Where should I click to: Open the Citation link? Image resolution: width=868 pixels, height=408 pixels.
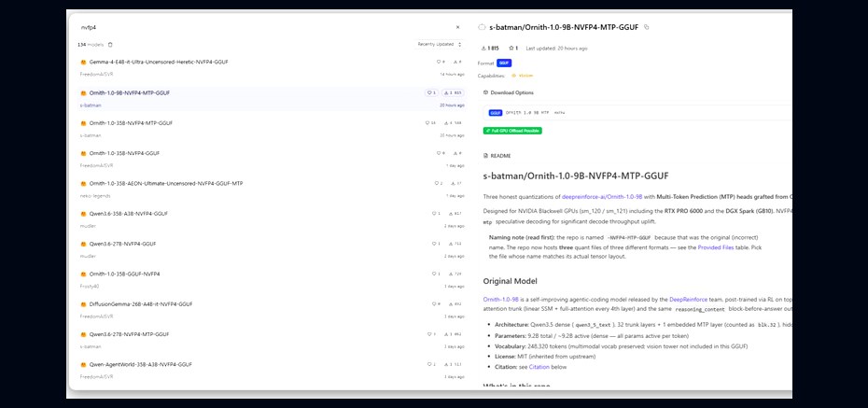539,367
